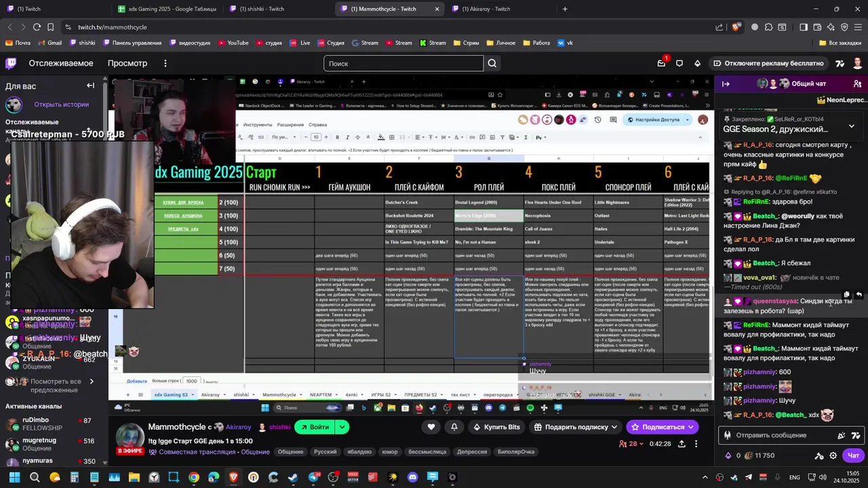The image size is (868, 488).
Task: Reload the page using the refresh icon
Action: [x=37, y=27]
